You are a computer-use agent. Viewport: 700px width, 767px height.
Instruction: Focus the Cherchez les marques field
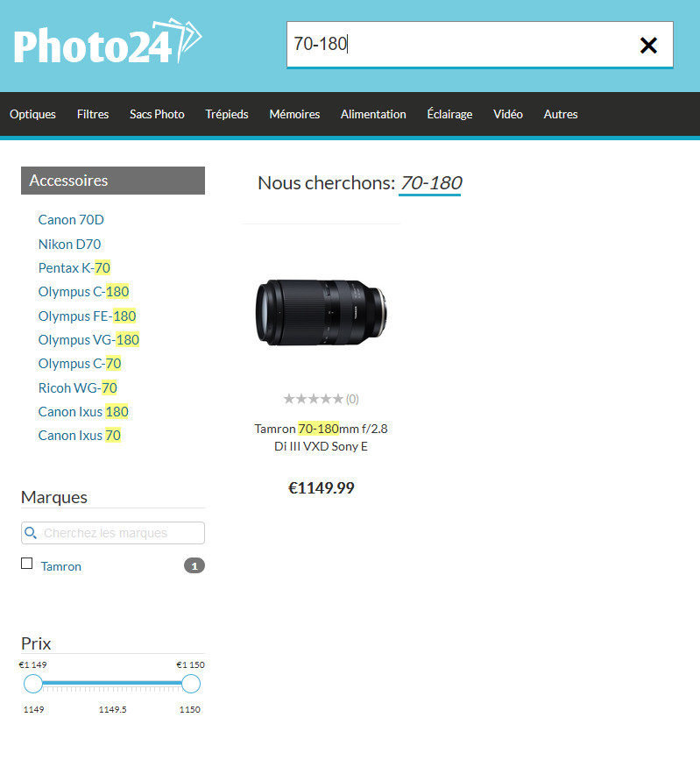tap(113, 533)
